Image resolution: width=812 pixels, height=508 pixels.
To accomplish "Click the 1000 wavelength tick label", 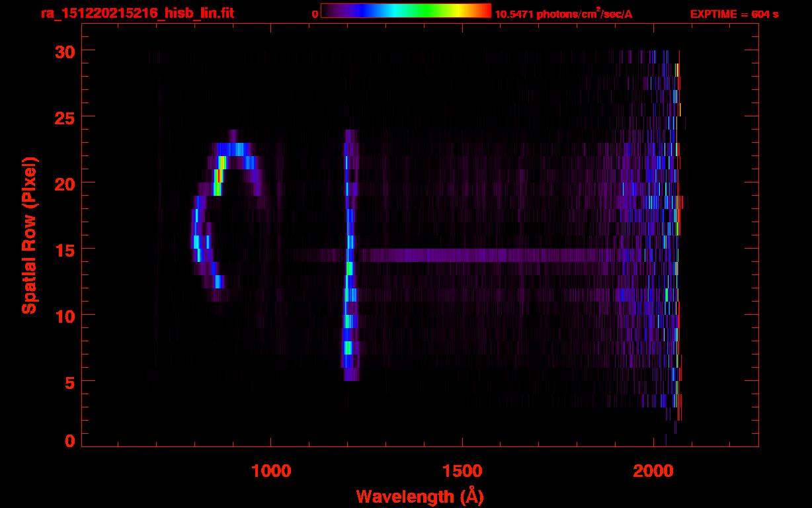I will (x=271, y=470).
